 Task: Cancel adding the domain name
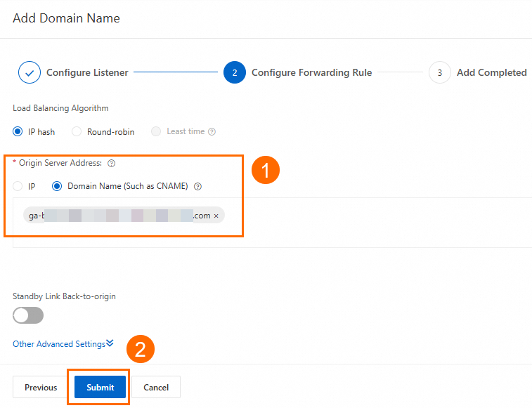click(x=156, y=387)
